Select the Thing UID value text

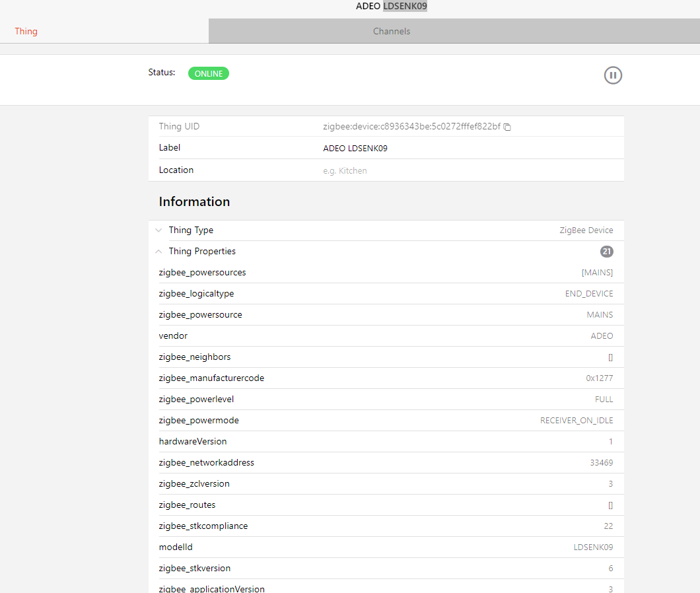(411, 126)
